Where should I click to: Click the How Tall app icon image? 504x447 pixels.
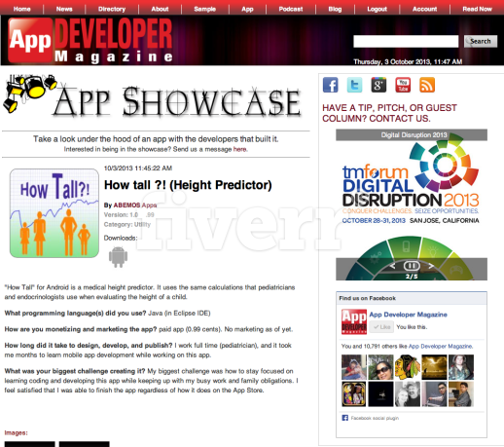click(54, 213)
